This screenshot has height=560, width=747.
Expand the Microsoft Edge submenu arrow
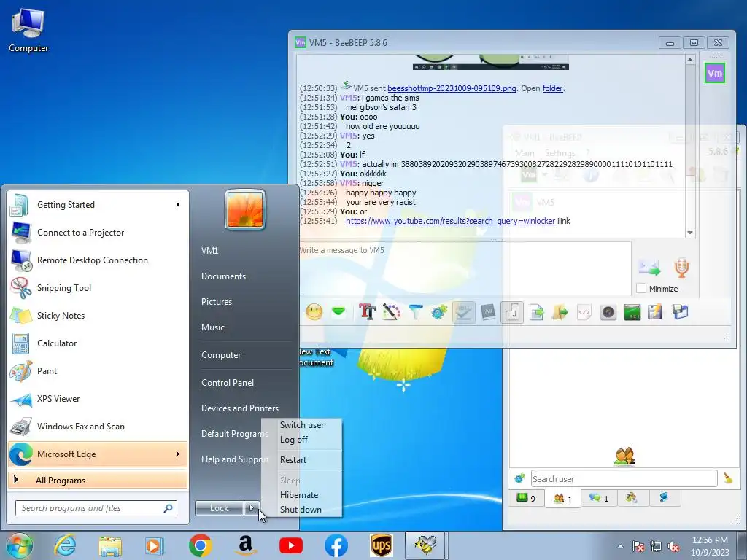click(178, 454)
